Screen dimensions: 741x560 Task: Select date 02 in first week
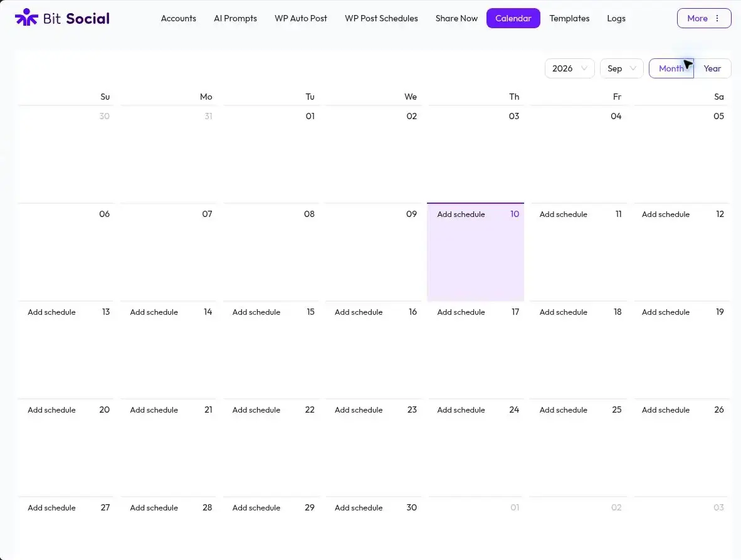(412, 116)
